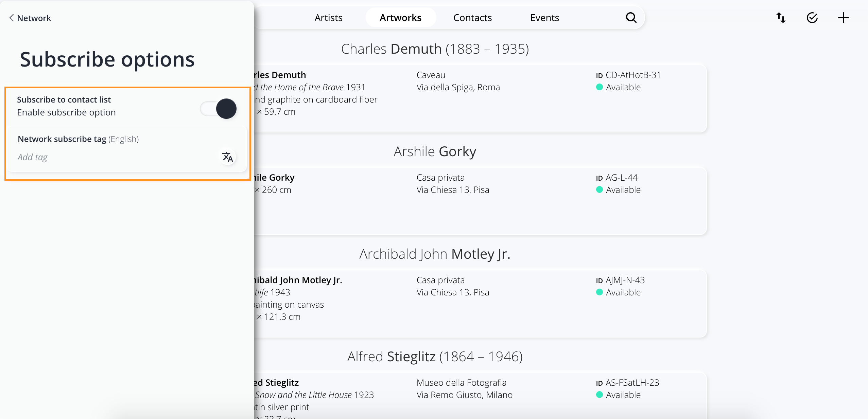868x419 pixels.
Task: Switch to the Artists tab
Action: 328,18
